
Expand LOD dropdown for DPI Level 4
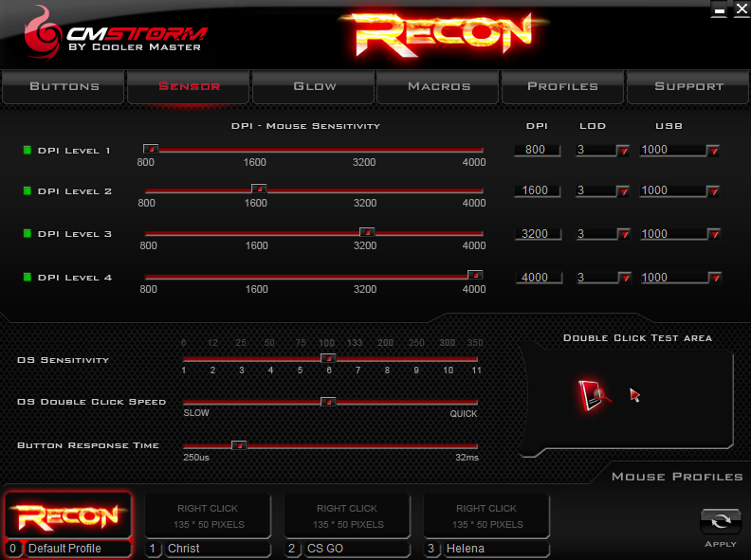click(x=623, y=278)
